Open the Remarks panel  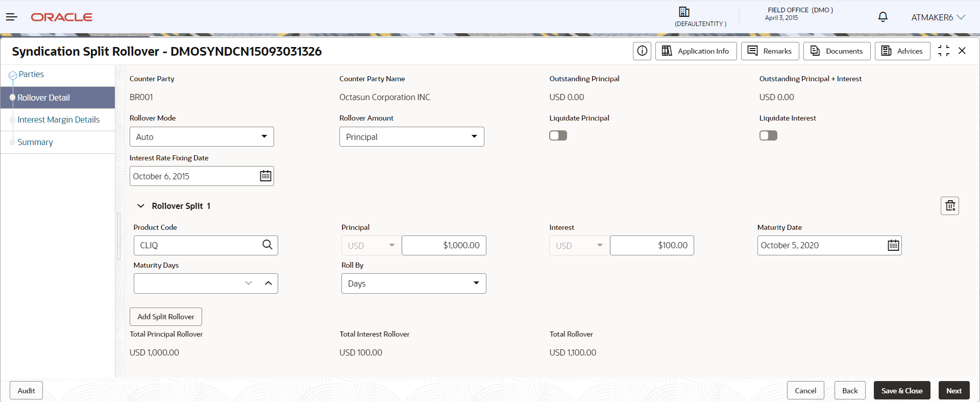(x=770, y=51)
